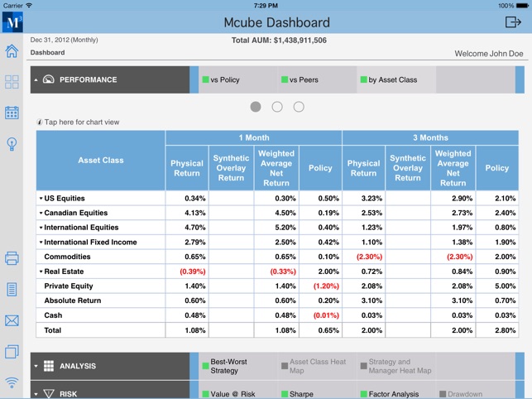Tap the Wi-Fi signal sidebar icon

click(x=12, y=382)
